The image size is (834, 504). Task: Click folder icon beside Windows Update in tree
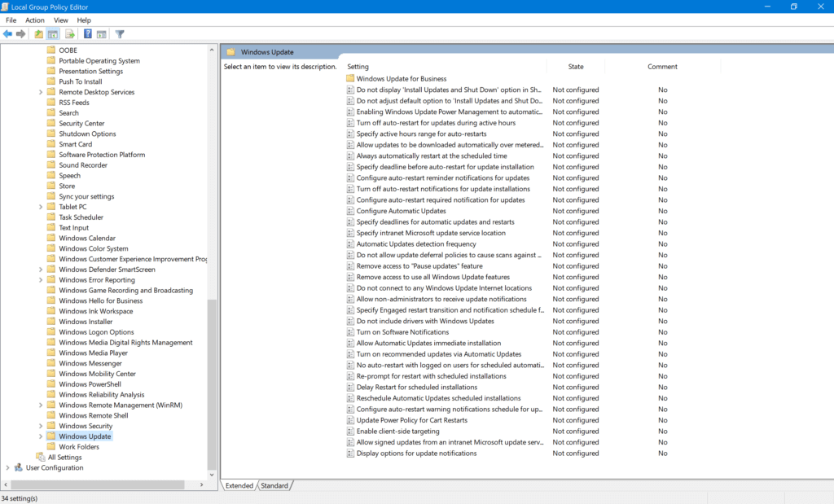51,436
